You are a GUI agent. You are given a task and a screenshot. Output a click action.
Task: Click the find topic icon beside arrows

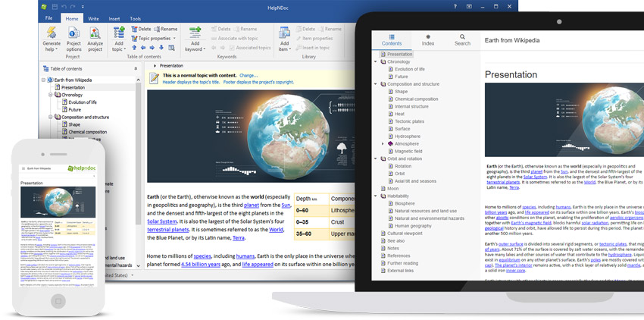point(171,48)
